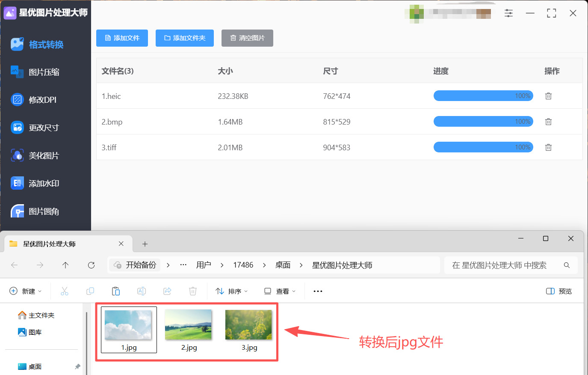Remove 2.bmp using its trash icon
Viewport: 588px width, 375px height.
point(548,122)
